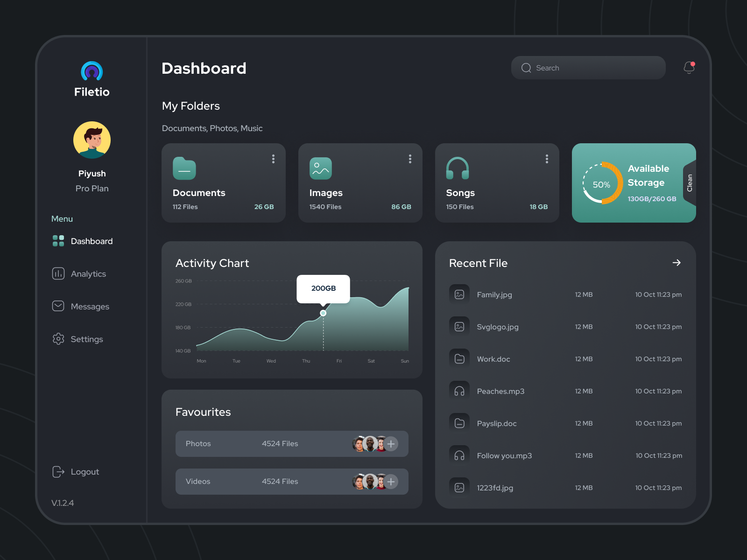Image resolution: width=747 pixels, height=560 pixels.
Task: Click the image icon beside Svglogo.jpg
Action: point(459,327)
